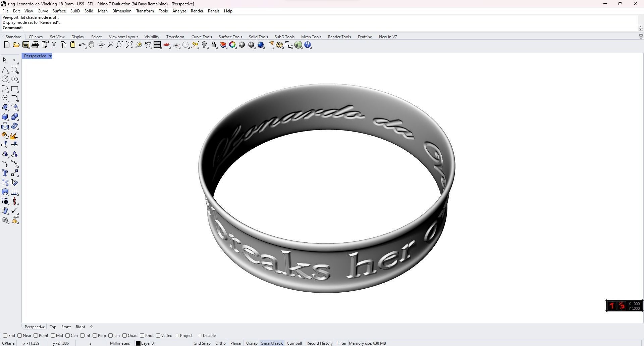Click the blue sphere Render icon
This screenshot has height=346, width=644.
click(x=261, y=45)
